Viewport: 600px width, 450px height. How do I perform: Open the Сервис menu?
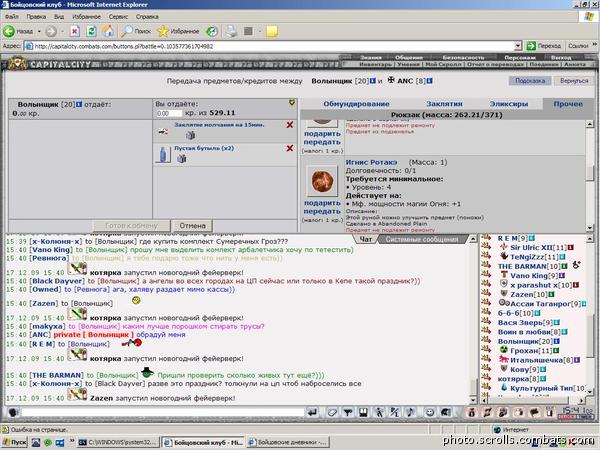coord(118,17)
